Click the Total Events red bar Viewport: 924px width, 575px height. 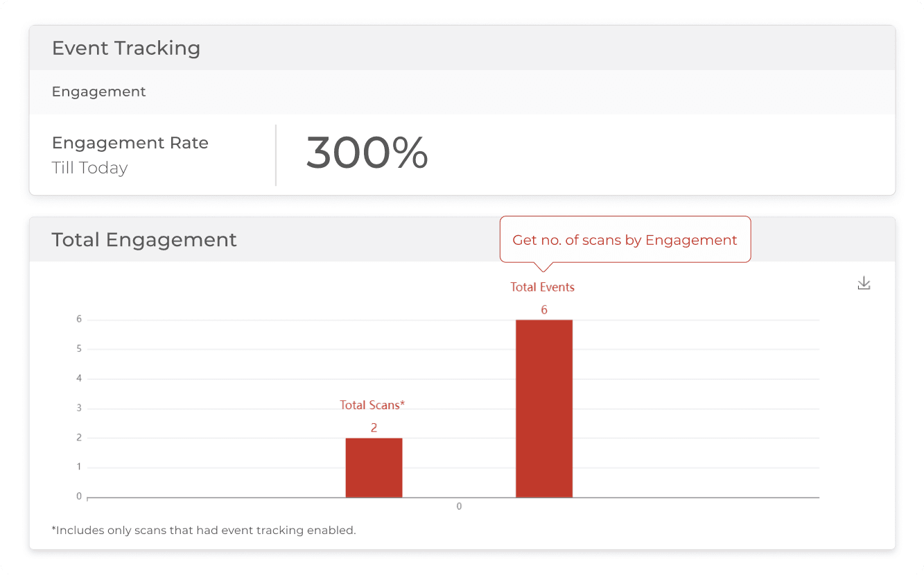(544, 408)
